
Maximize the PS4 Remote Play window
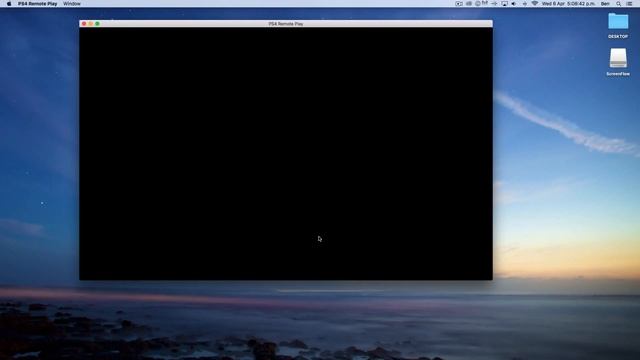97,24
